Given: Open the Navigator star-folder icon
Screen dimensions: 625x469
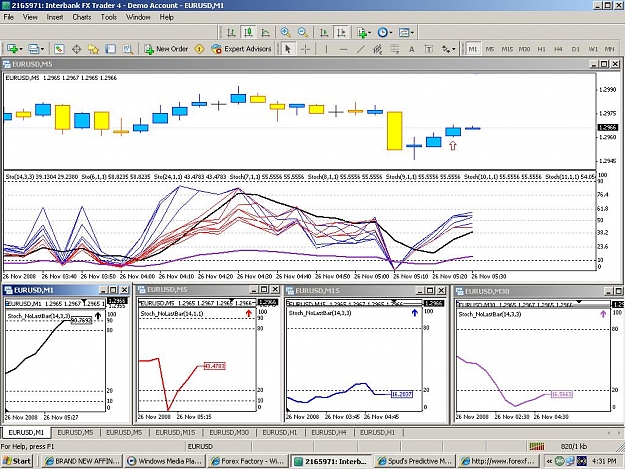Looking at the screenshot, I should [93, 49].
